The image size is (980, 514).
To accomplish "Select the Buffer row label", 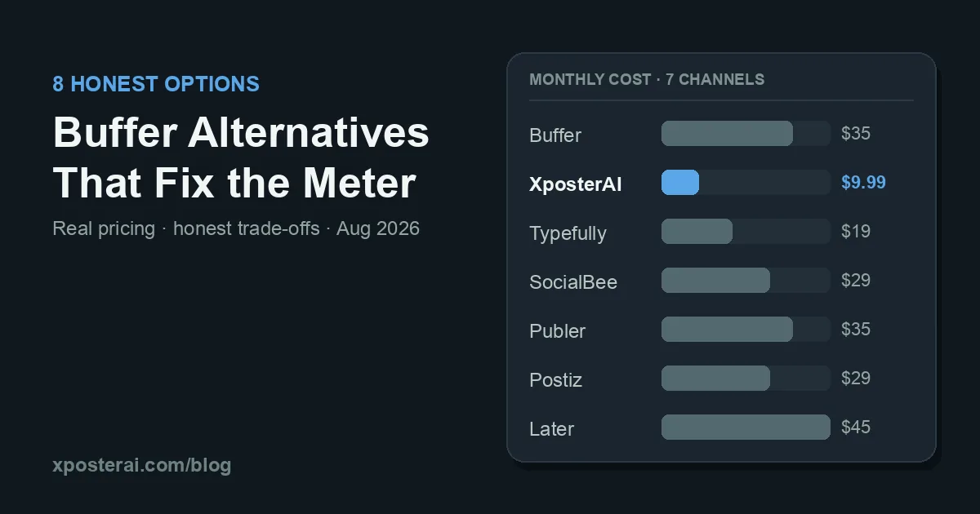I will click(x=555, y=135).
